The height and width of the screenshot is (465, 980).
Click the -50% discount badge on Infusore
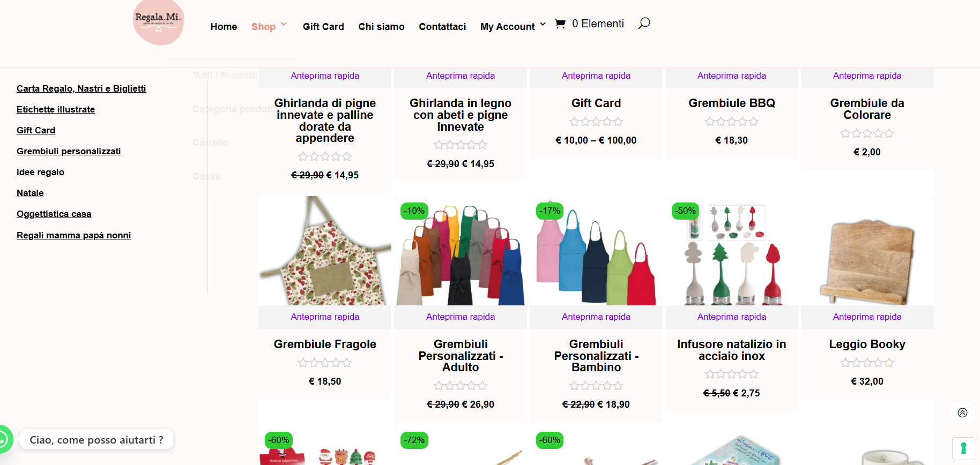tap(686, 211)
